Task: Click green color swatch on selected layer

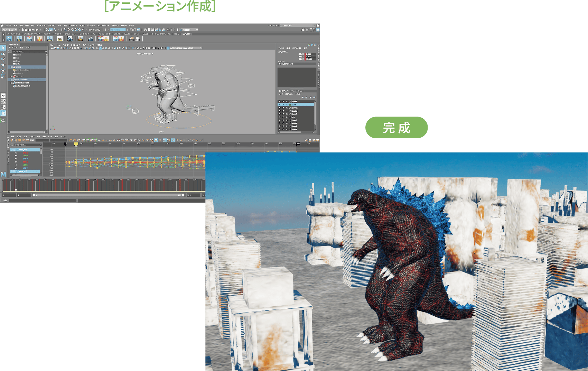Action: click(290, 104)
